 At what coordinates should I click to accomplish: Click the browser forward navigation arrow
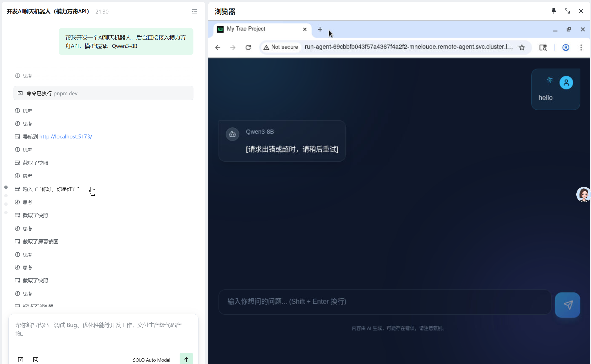point(233,47)
